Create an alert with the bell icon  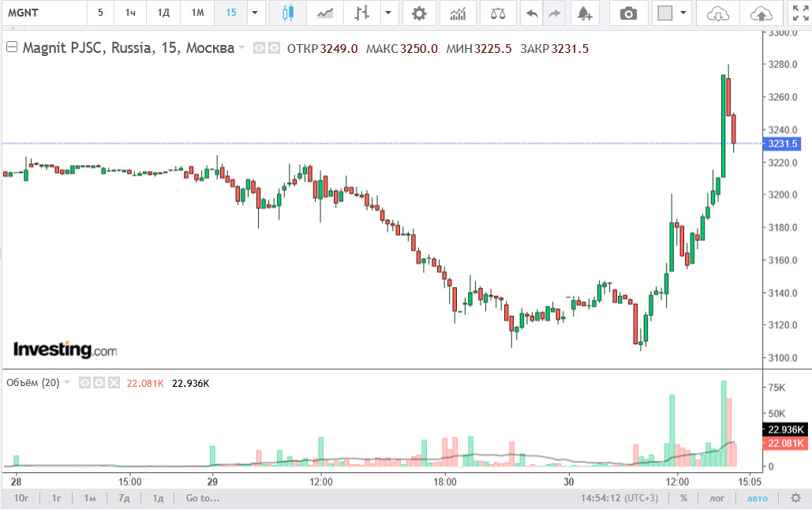(584, 13)
